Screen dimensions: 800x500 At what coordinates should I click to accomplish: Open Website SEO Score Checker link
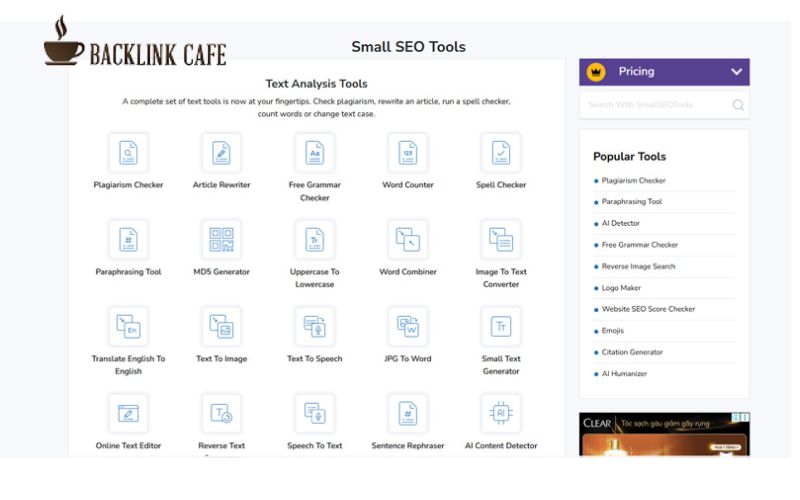(648, 309)
